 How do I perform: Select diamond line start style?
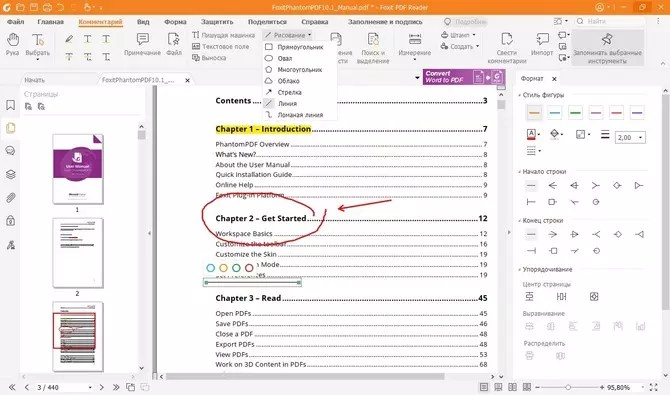(x=617, y=186)
